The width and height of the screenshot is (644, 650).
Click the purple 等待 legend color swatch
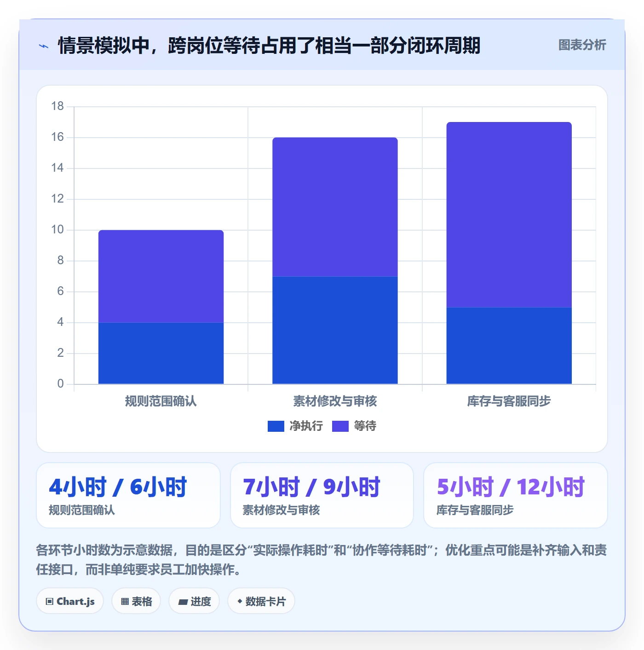(340, 426)
